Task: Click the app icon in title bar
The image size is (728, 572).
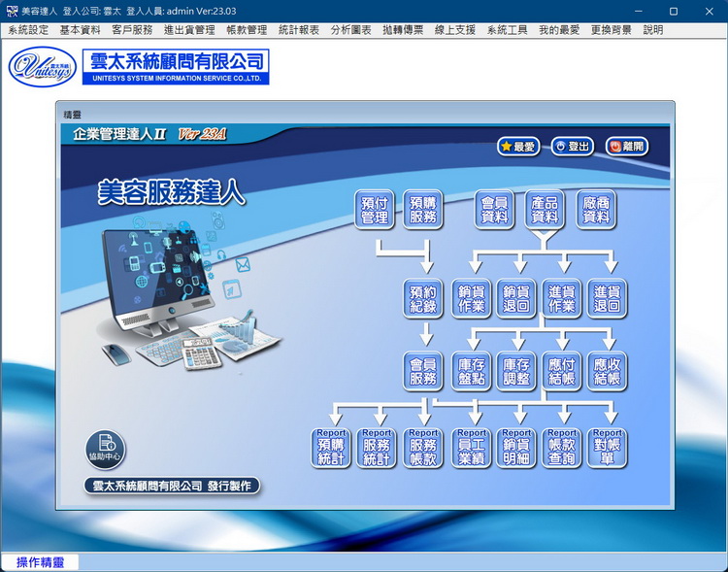Action: coord(12,11)
